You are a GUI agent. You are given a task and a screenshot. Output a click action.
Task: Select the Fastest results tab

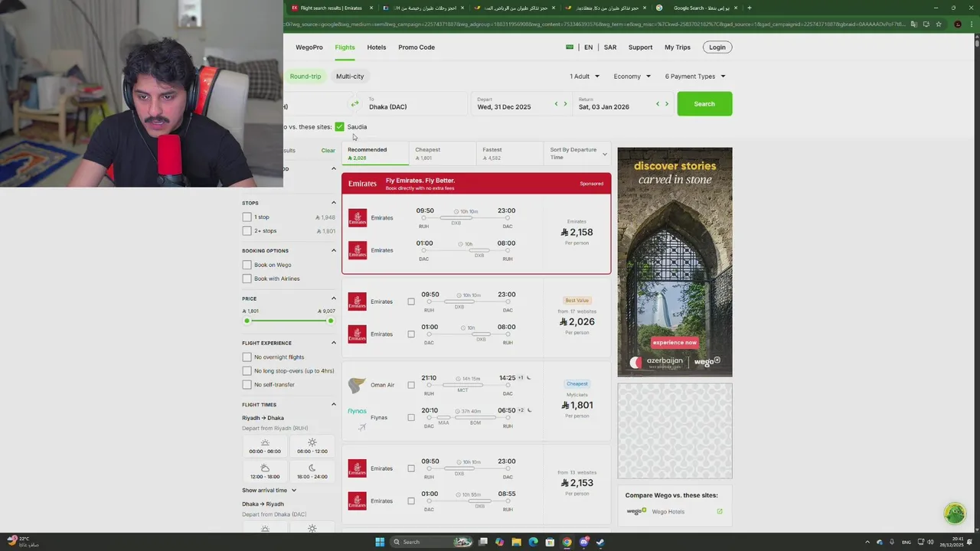(x=509, y=154)
